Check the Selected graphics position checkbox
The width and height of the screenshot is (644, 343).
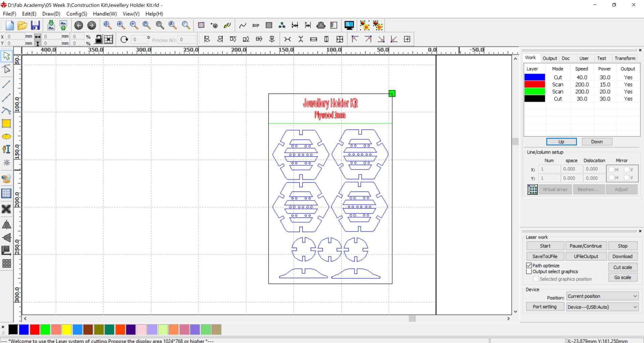coord(536,279)
